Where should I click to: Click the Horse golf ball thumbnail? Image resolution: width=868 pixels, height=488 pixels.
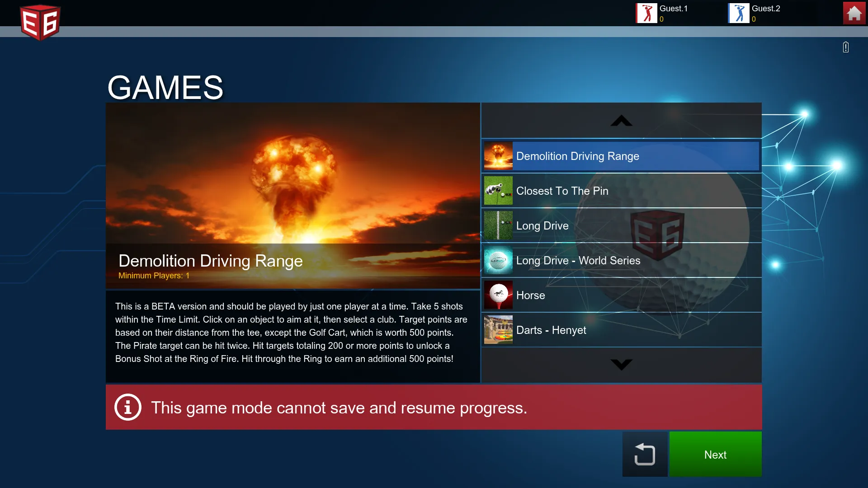(x=498, y=295)
